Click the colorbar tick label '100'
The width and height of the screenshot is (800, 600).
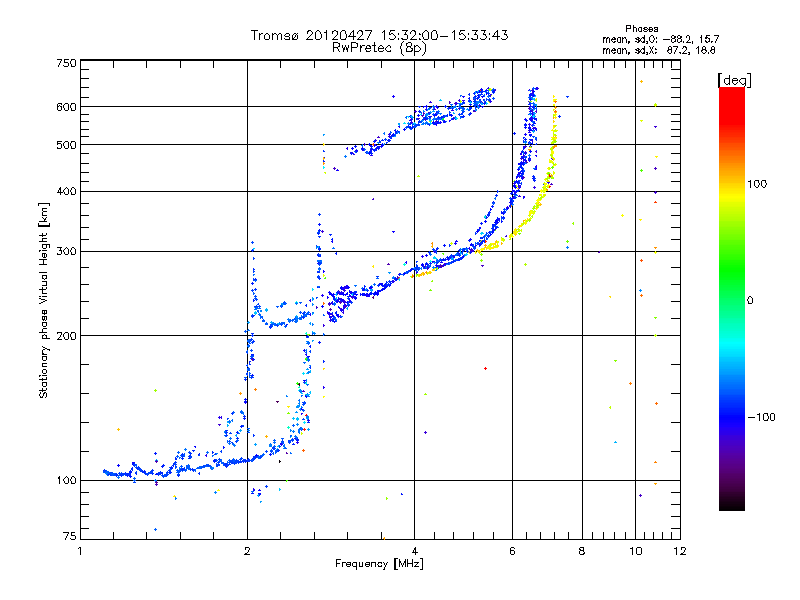coord(757,184)
